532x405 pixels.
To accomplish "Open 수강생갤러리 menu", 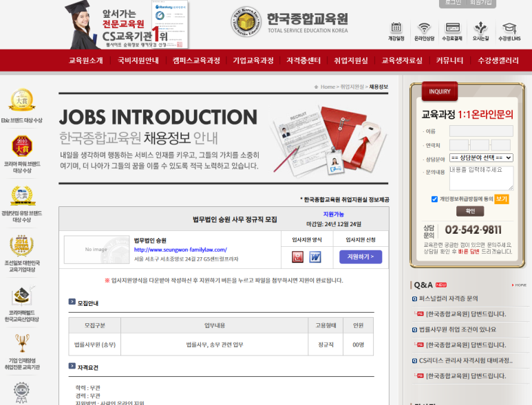I will coord(498,61).
